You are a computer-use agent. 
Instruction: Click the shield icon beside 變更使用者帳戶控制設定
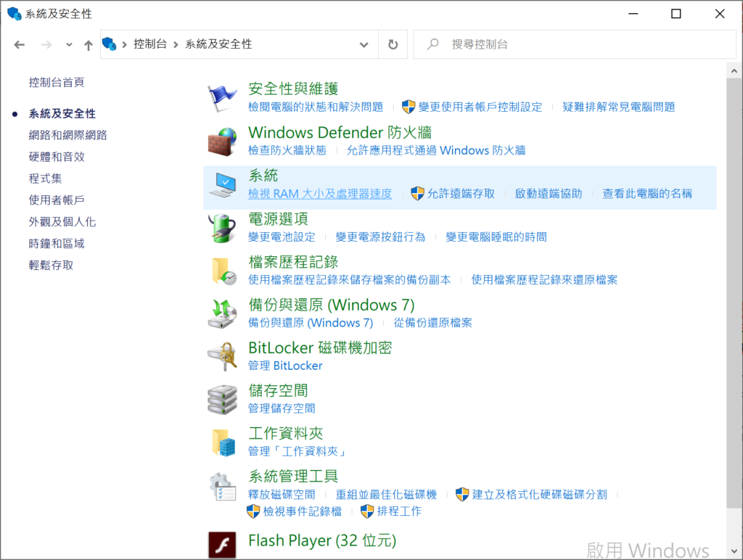[409, 107]
